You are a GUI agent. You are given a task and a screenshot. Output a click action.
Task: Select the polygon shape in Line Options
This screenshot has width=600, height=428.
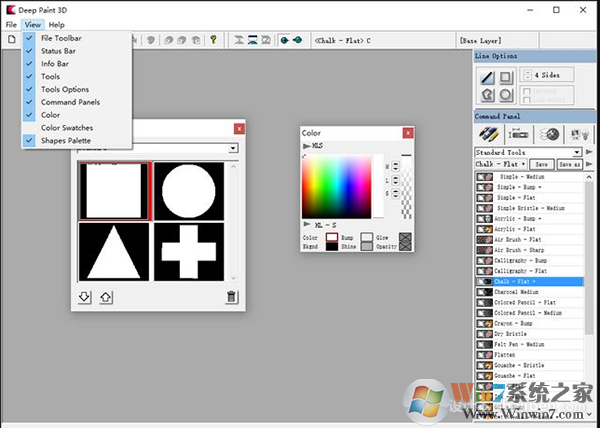(488, 96)
